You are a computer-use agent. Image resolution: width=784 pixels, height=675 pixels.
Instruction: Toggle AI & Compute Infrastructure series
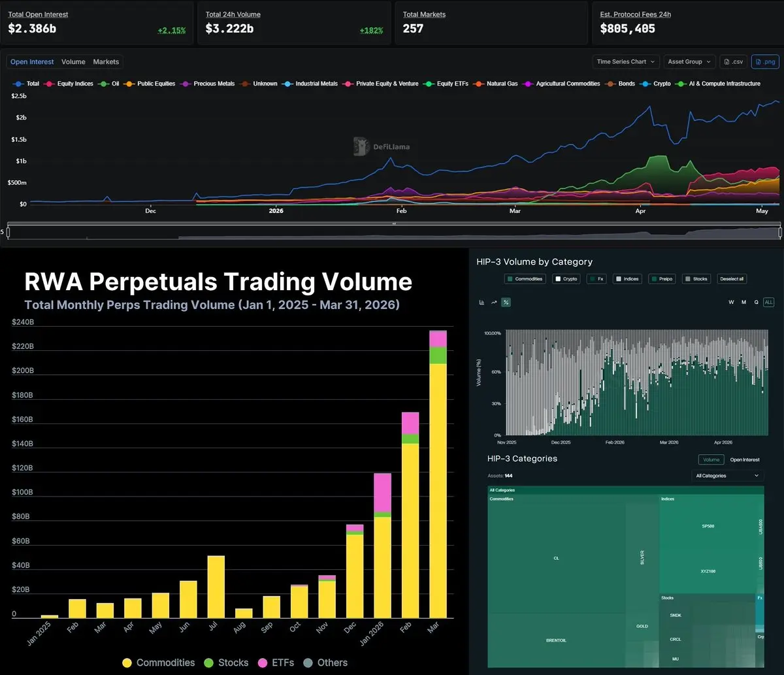click(717, 84)
